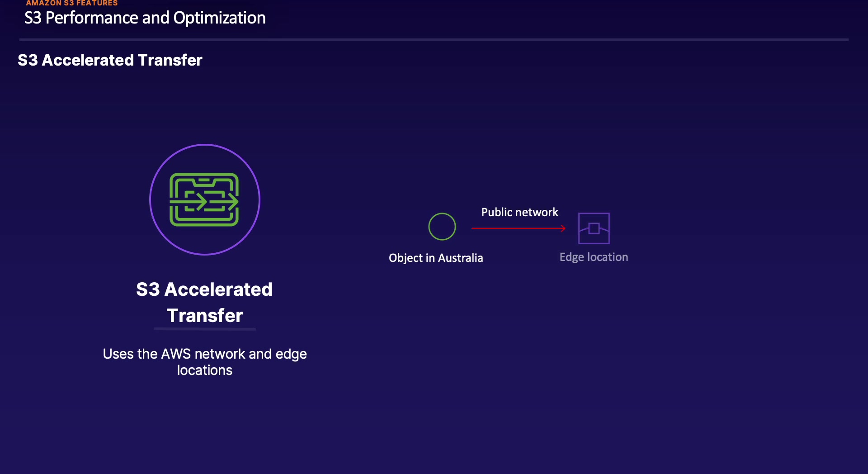Click the "Edge location" caption text
Screen dimensions: 868x474
594,257
